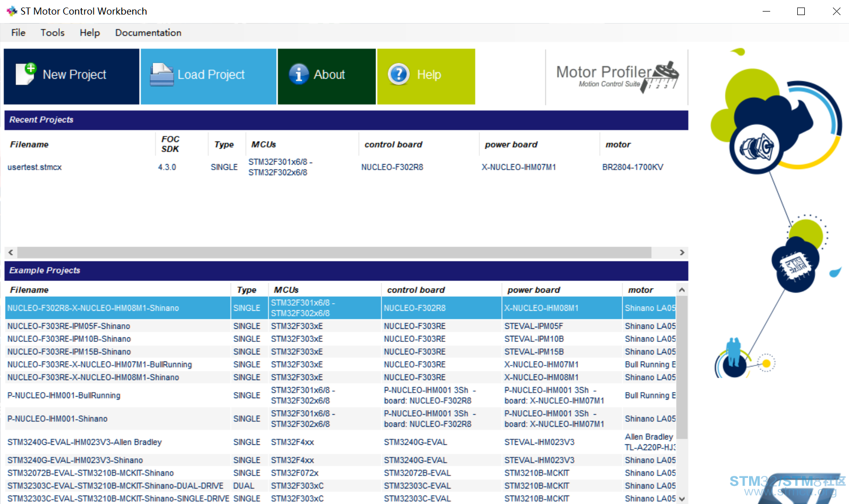Open recent project usertest.stmcx

click(35, 167)
